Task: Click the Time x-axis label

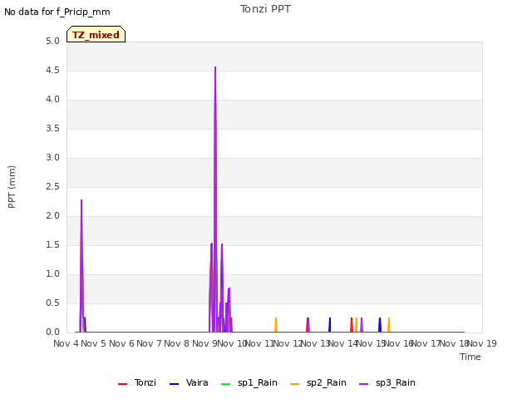Action: coord(470,357)
